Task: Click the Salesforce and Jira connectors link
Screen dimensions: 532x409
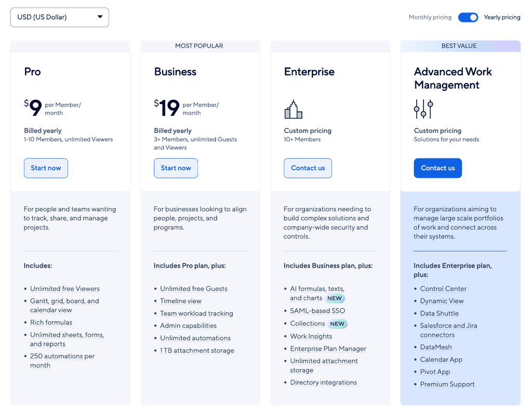Action: 448,330
